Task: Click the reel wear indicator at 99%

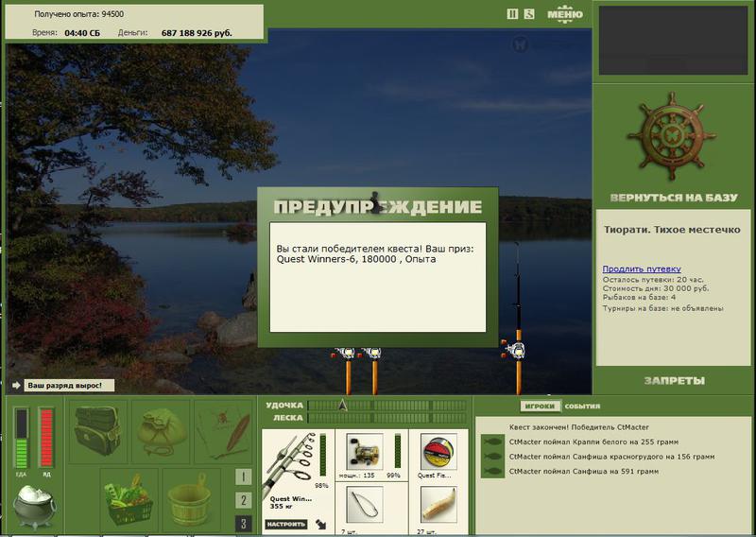Action: click(x=398, y=451)
